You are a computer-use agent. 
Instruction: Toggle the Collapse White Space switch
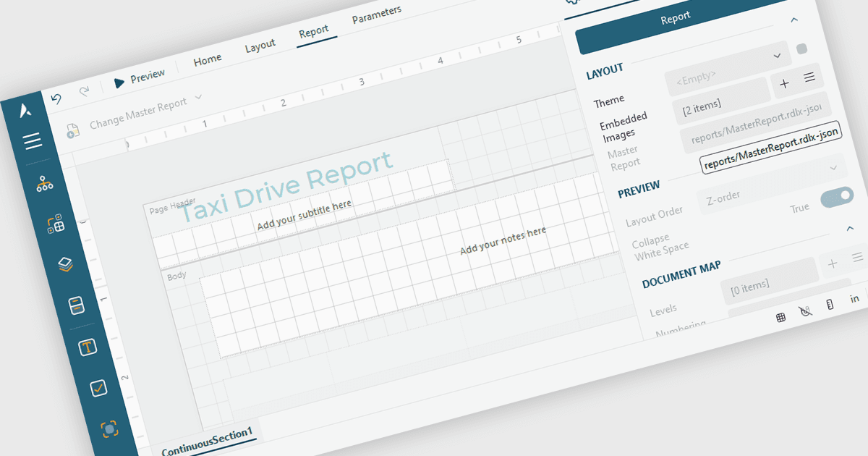(837, 198)
